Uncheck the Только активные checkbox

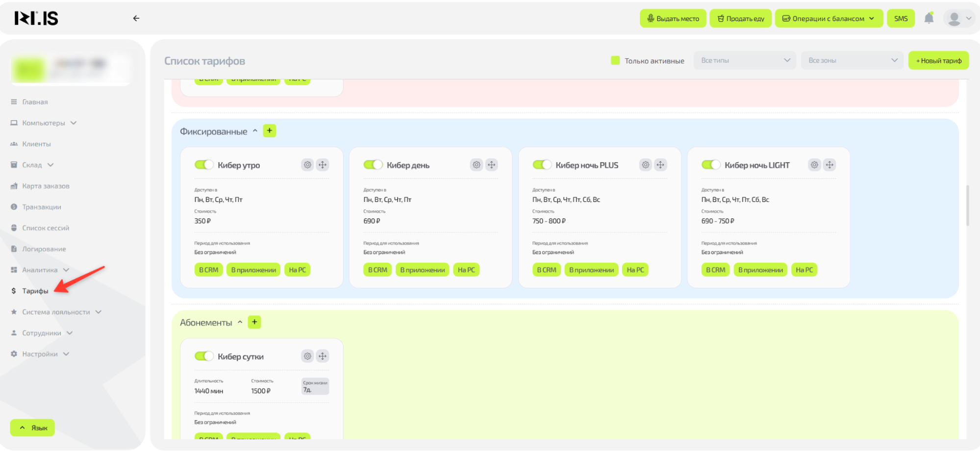[615, 60]
